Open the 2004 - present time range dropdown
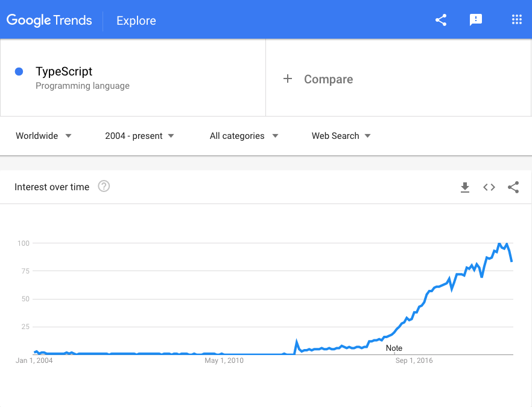 coord(139,136)
